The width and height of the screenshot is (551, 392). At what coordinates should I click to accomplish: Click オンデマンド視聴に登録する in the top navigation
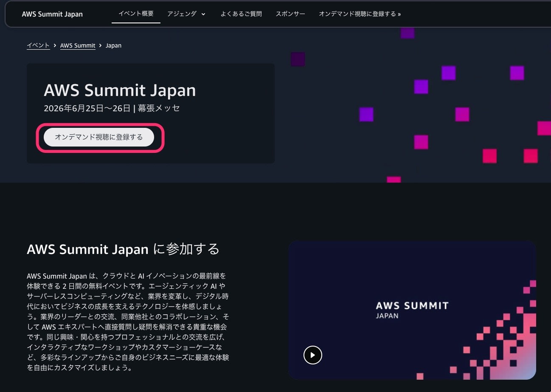(x=360, y=14)
